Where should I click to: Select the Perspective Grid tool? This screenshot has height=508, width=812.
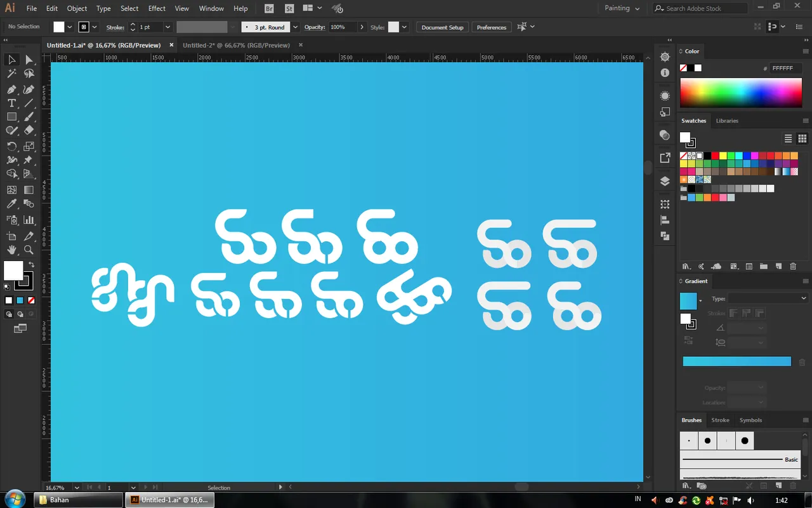click(29, 174)
